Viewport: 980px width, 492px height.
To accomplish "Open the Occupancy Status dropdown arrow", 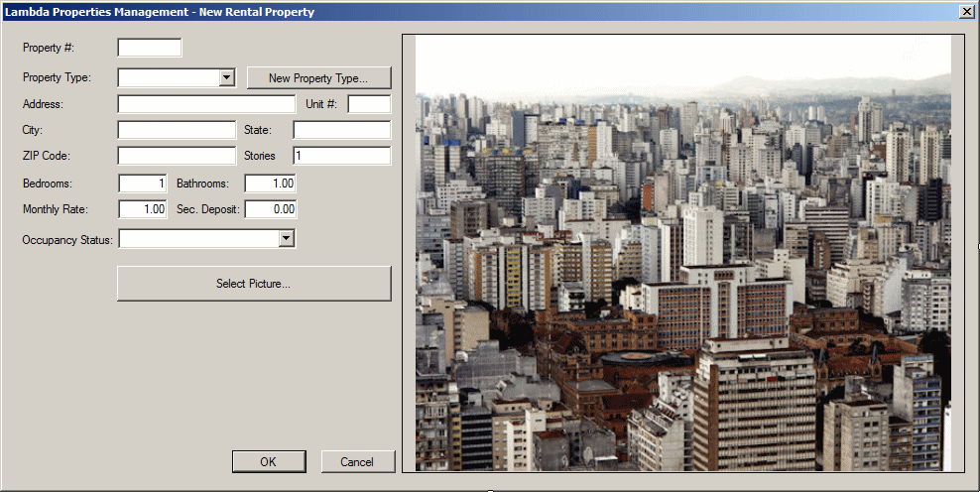I will click(287, 238).
